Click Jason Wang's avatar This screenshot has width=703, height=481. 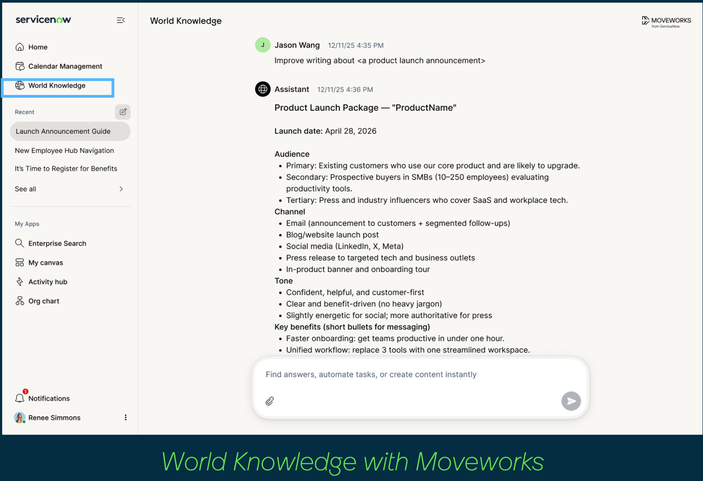tap(263, 45)
